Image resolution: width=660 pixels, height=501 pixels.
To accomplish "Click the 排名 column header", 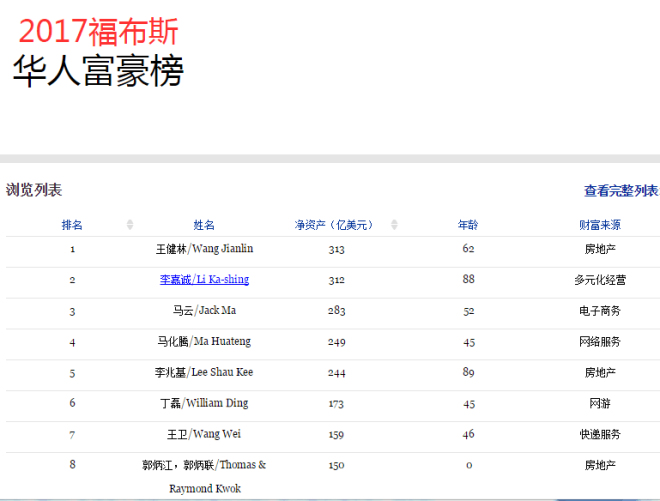I will point(72,225).
